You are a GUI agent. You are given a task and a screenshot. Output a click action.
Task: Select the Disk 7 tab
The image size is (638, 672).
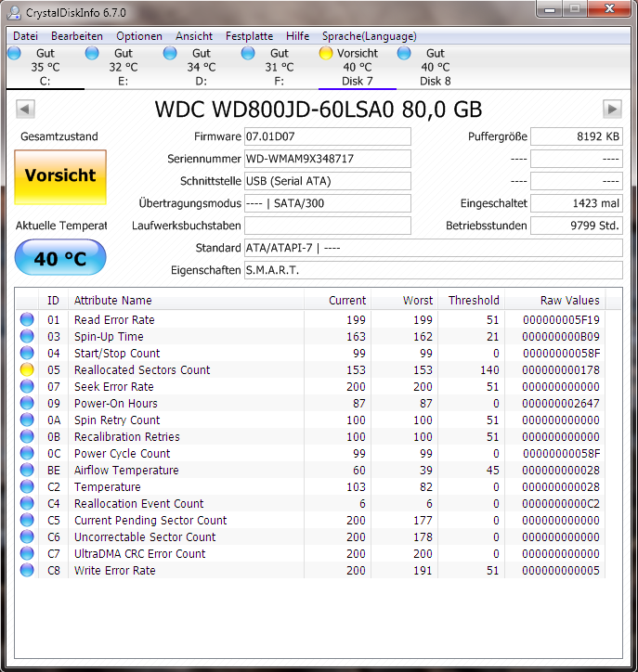(358, 67)
